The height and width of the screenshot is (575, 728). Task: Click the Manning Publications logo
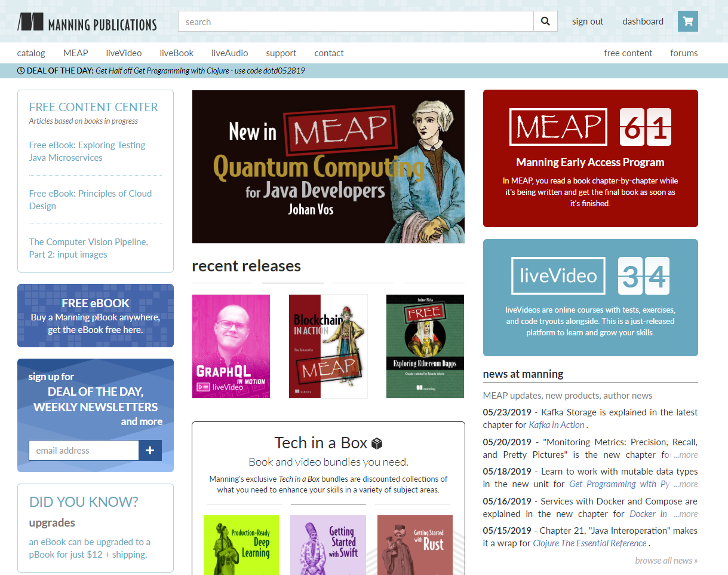tap(86, 22)
